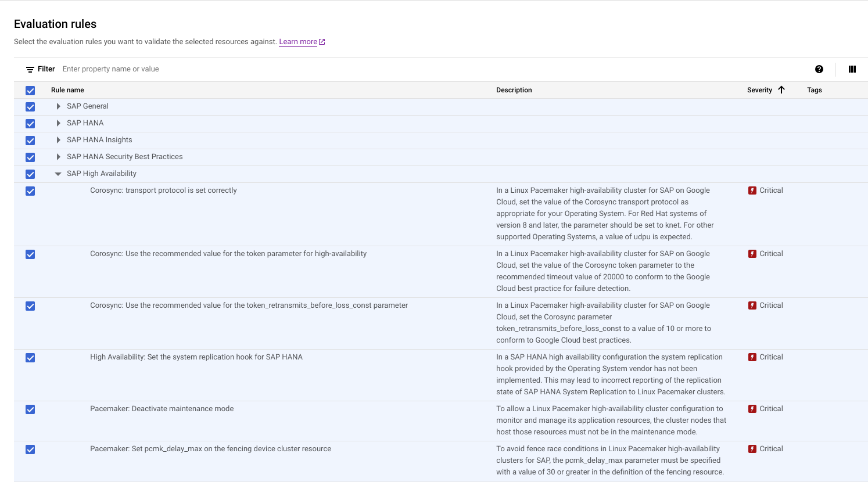This screenshot has height=482, width=868.
Task: Select 'SAP General' row label
Action: (88, 106)
